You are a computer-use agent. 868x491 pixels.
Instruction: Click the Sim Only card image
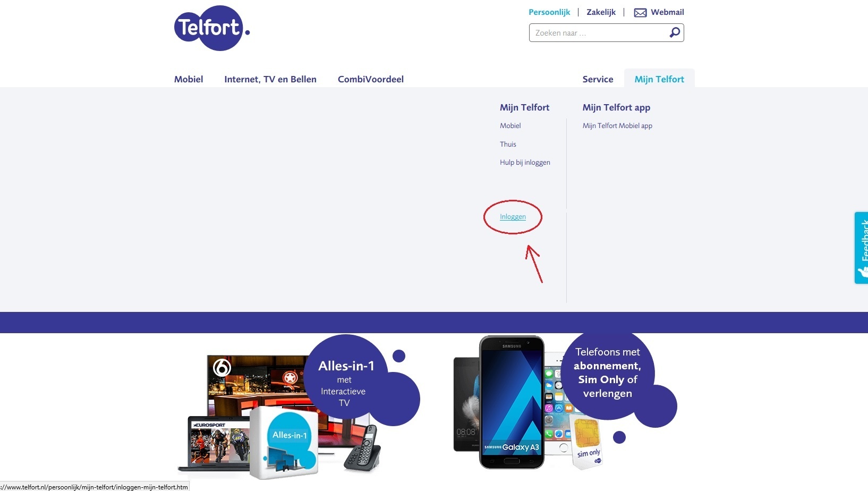(587, 441)
